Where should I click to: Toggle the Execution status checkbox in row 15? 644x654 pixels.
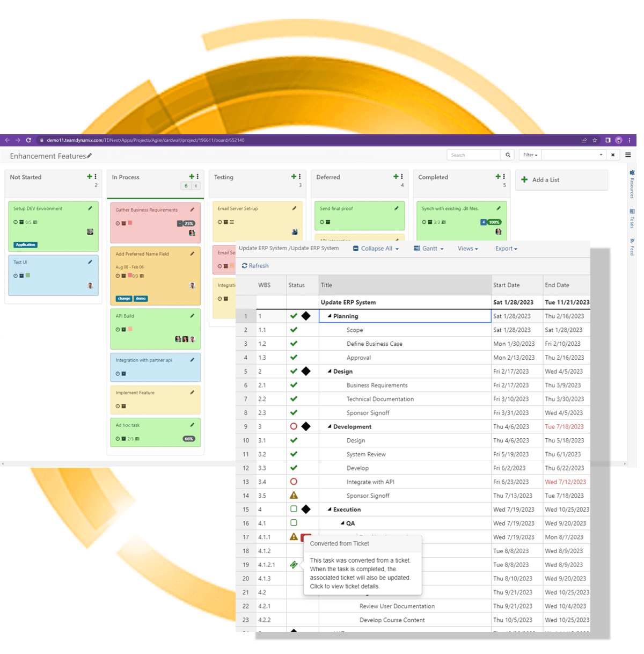(294, 509)
